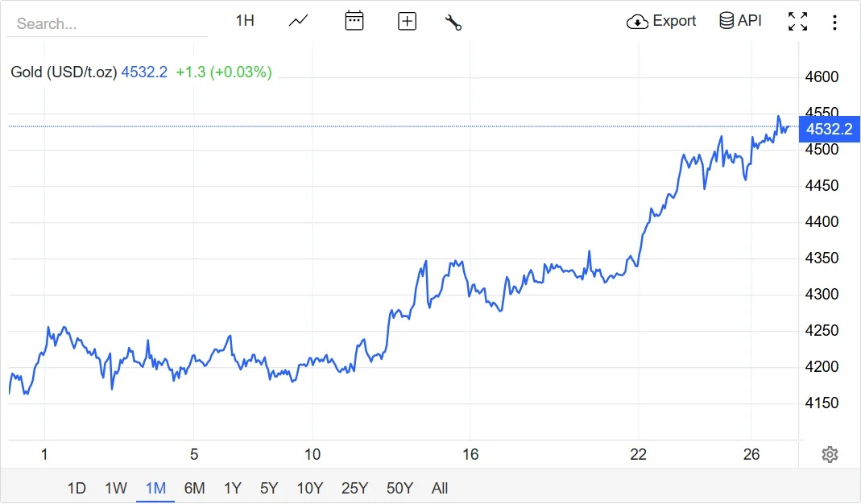Click the 4532.2 current price label
Viewport: 861px width, 504px height.
829,129
